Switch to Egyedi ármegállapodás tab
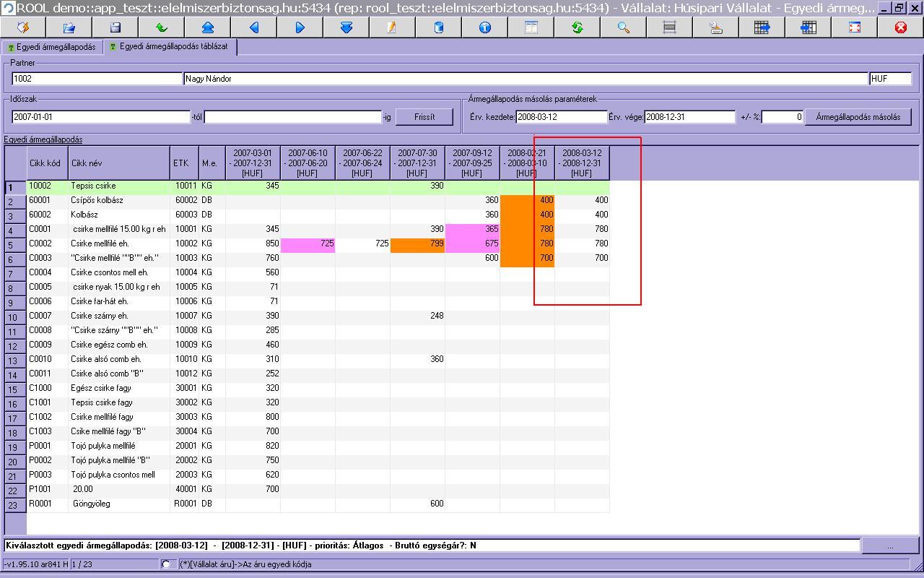Viewport: 924px width, 578px height. click(52, 47)
